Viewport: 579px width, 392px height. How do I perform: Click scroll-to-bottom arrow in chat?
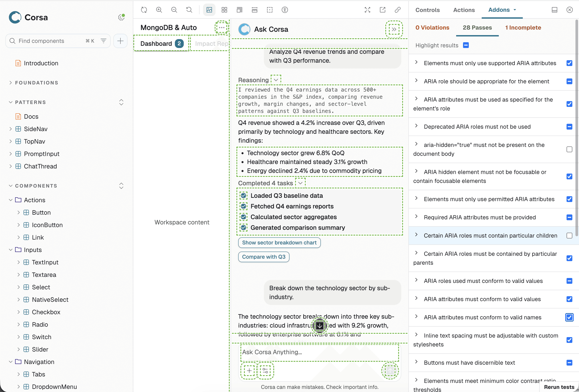320,326
